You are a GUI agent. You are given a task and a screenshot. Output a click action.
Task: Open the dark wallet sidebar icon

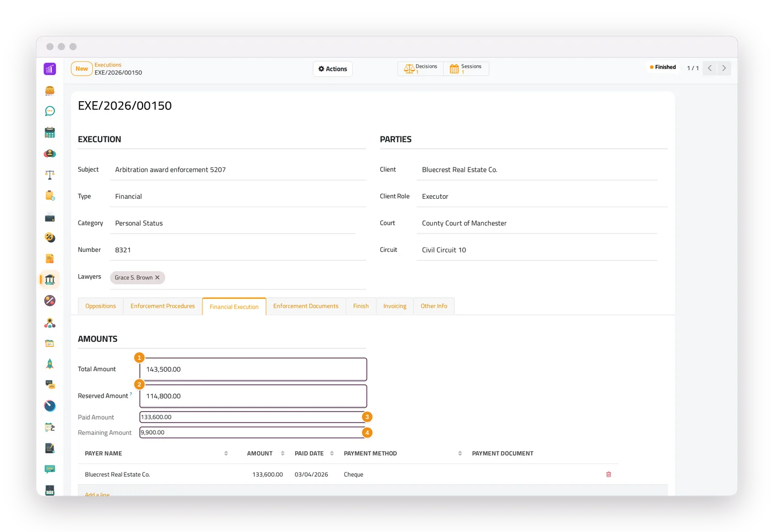click(50, 217)
